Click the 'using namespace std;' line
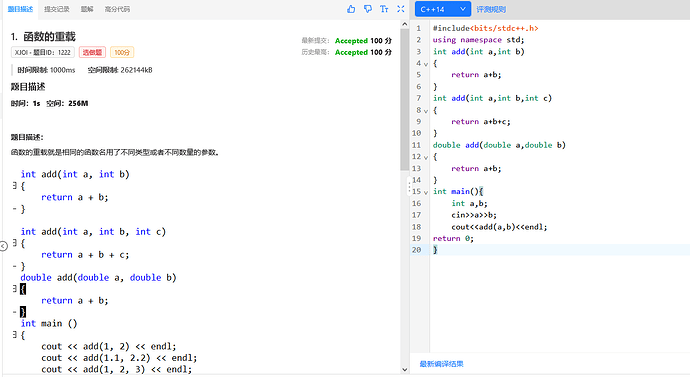Viewport: 690px width, 377px height. tap(478, 40)
